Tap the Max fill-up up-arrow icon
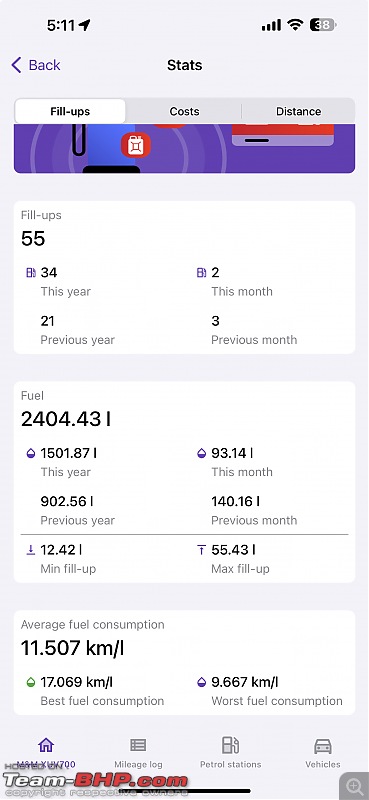Screen dimensions: 369x800 pos(202,550)
